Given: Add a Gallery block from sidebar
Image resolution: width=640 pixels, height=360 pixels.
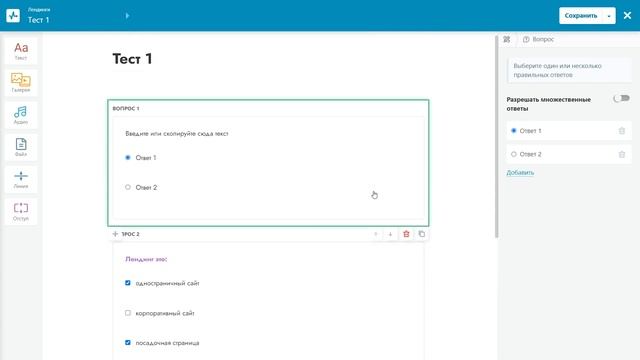Looking at the screenshot, I should pos(21,83).
